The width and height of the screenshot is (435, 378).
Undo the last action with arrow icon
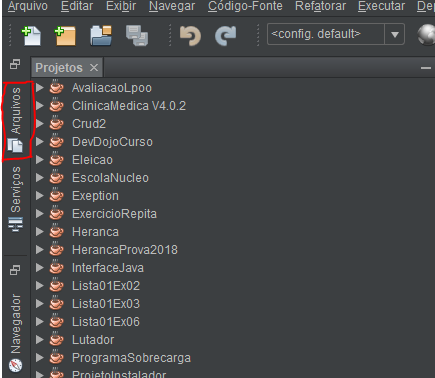click(190, 36)
